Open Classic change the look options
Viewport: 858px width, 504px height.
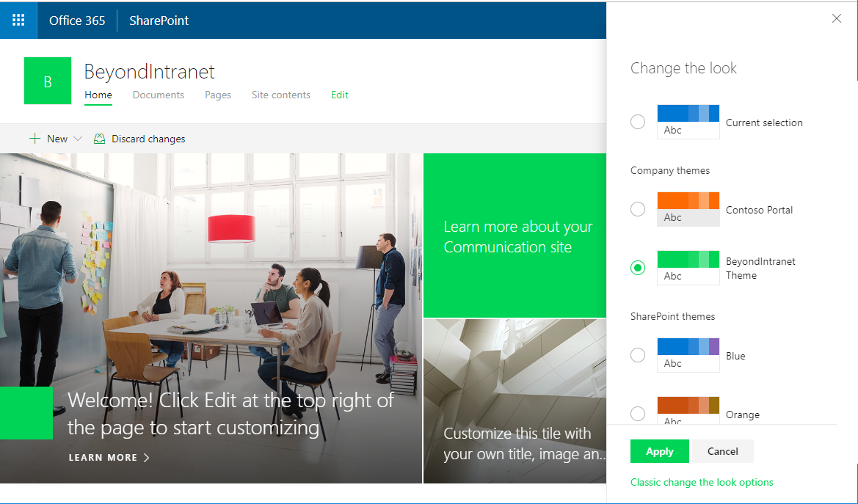click(x=702, y=482)
